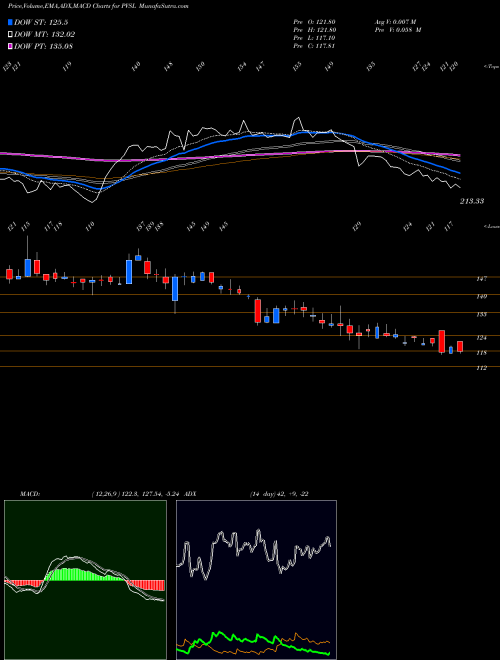Select the DOW ST: 125.5 legend label

pos(41,22)
